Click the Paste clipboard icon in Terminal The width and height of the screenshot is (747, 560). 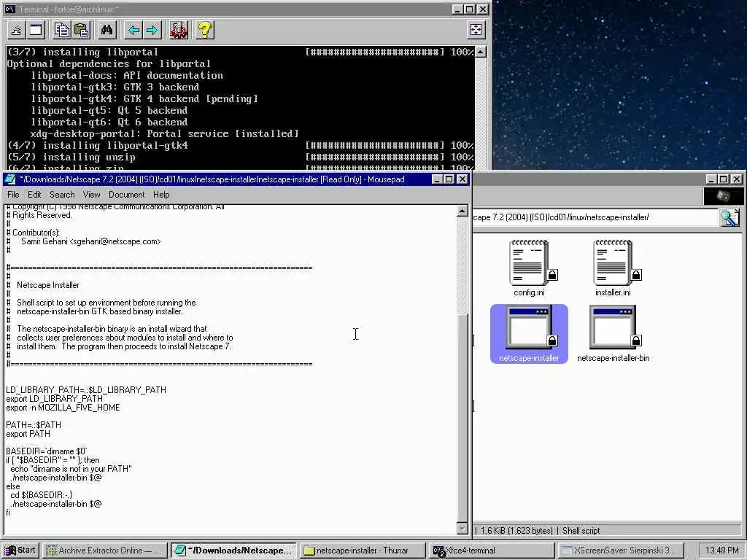(82, 31)
